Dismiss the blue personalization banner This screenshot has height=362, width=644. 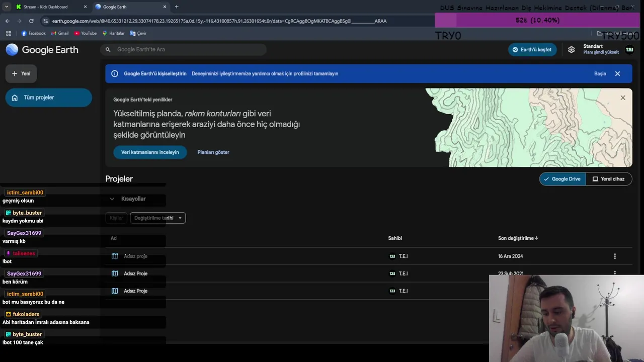point(617,74)
